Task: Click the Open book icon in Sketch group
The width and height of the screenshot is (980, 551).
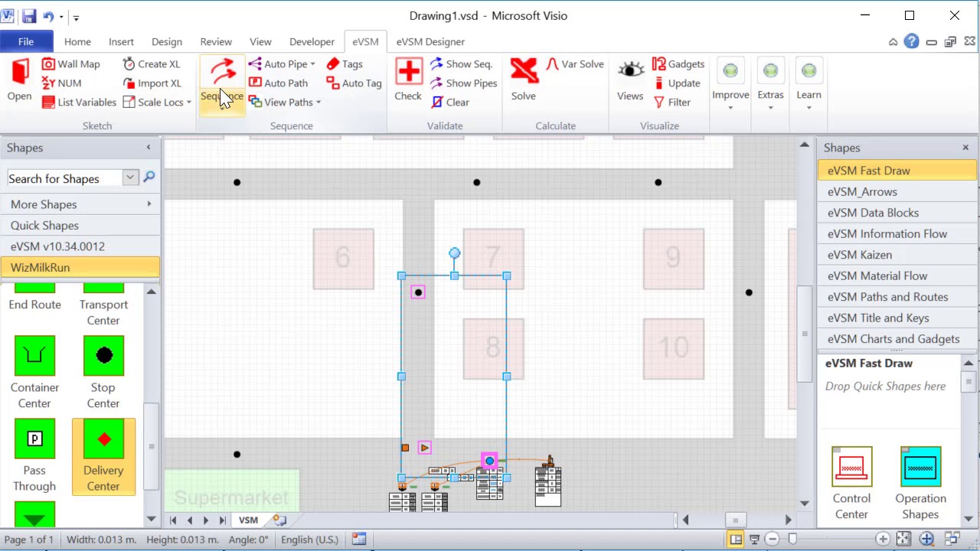Action: 20,71
